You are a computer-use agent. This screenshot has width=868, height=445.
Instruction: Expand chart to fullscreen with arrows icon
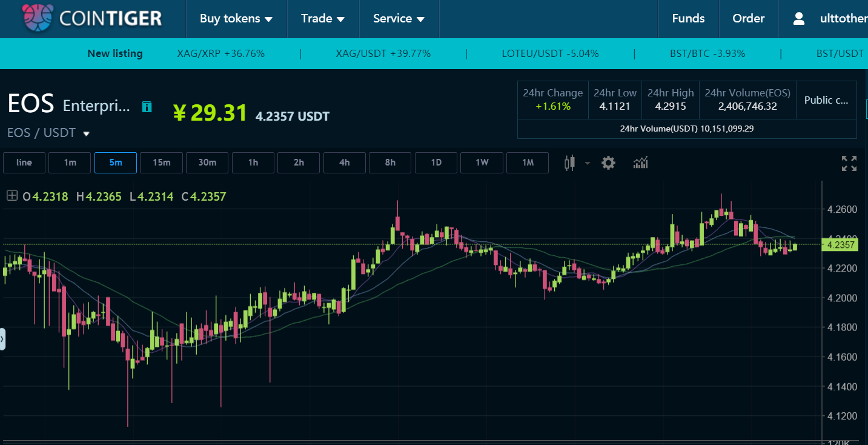848,162
